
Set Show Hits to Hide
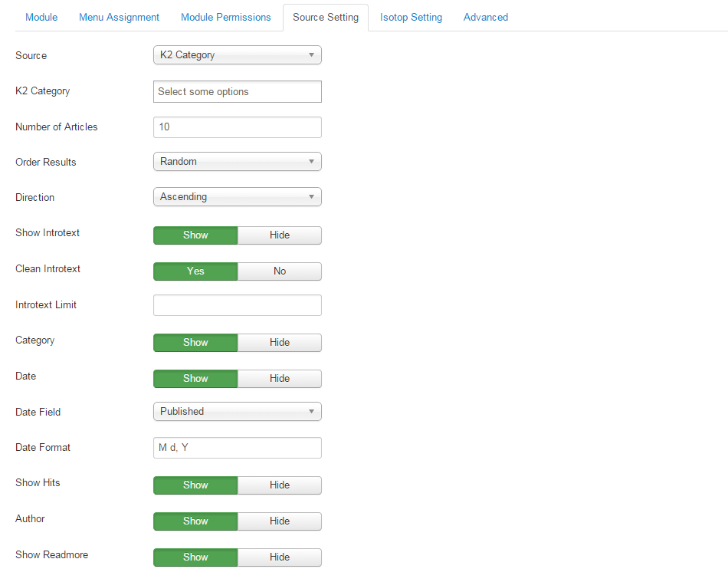[x=280, y=485]
